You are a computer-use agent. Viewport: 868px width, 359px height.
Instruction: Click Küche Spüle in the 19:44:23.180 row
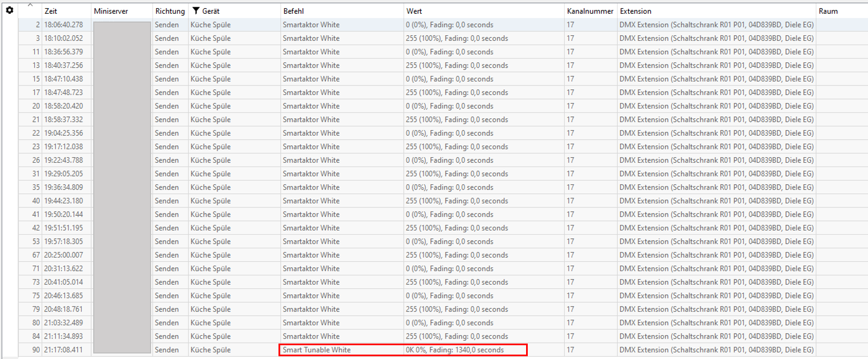pyautogui.click(x=211, y=201)
